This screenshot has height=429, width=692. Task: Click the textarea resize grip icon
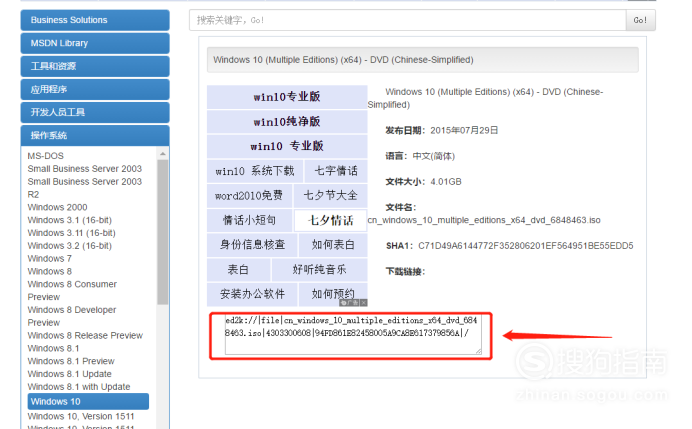(478, 351)
